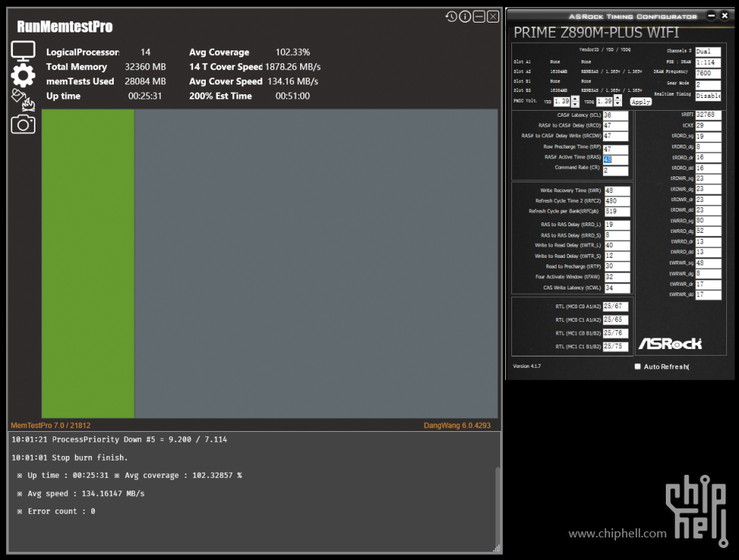The width and height of the screenshot is (739, 560).
Task: Click the tWRRD_sg field showing 80
Action: click(x=708, y=221)
